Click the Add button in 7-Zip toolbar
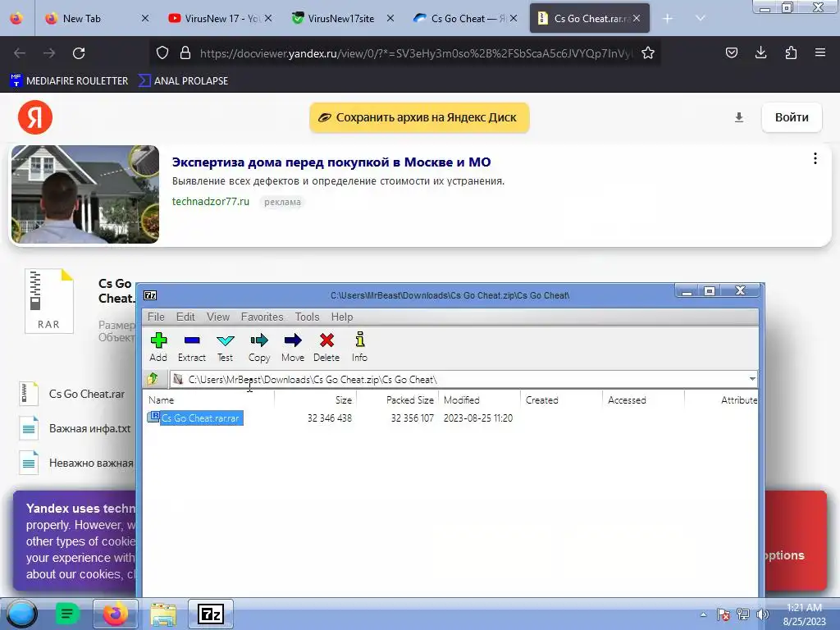 158,347
